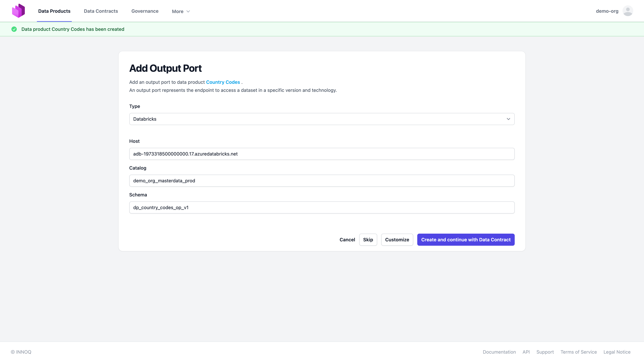Open the Governance tab
This screenshot has height=362, width=644.
145,11
